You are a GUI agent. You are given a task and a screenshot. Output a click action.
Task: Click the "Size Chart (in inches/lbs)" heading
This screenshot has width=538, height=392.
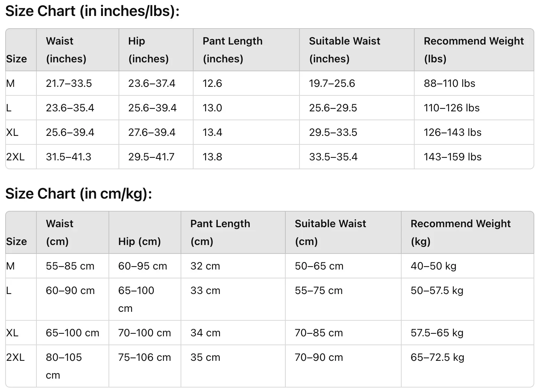pos(92,11)
